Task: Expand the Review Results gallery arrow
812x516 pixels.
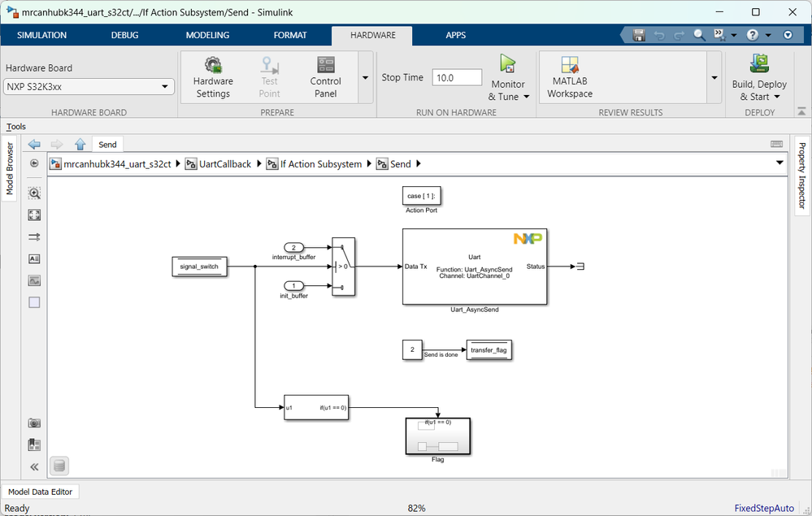Action: (714, 78)
